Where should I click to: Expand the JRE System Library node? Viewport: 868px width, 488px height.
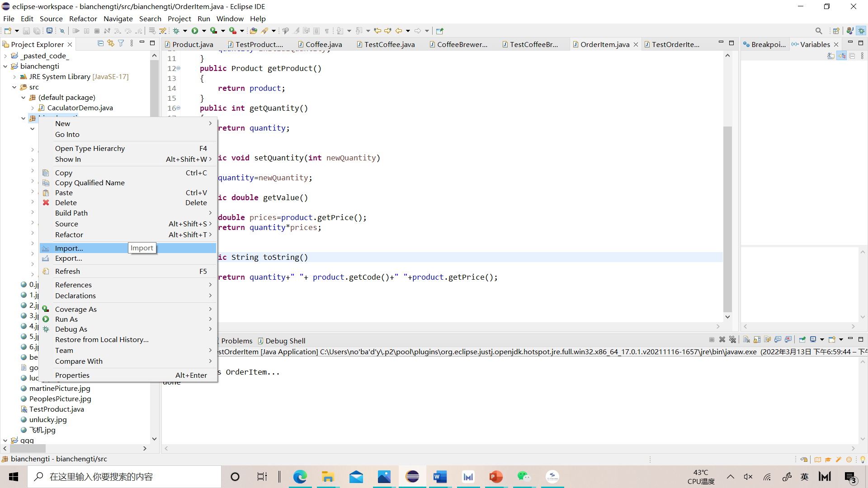[15, 76]
